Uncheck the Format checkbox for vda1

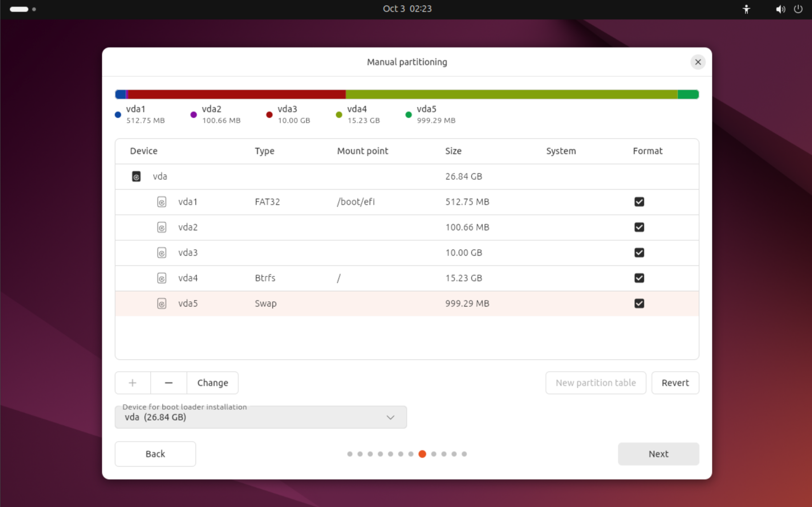click(639, 202)
